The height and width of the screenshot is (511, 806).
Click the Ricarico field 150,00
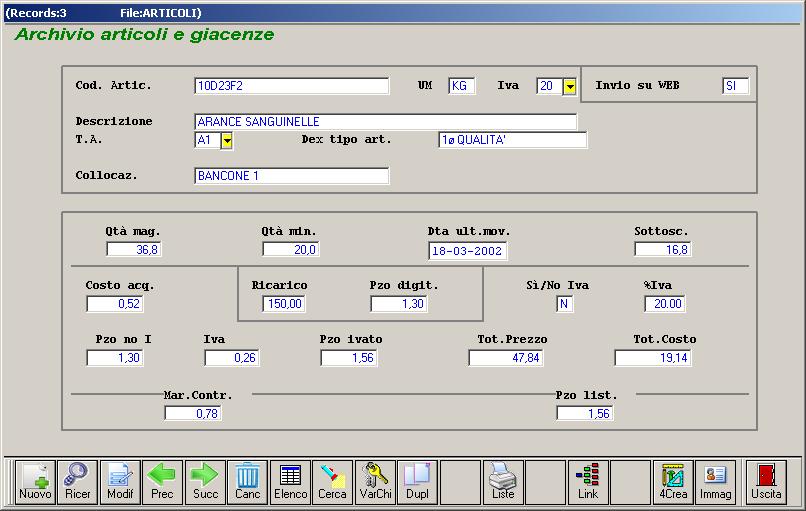tap(284, 304)
